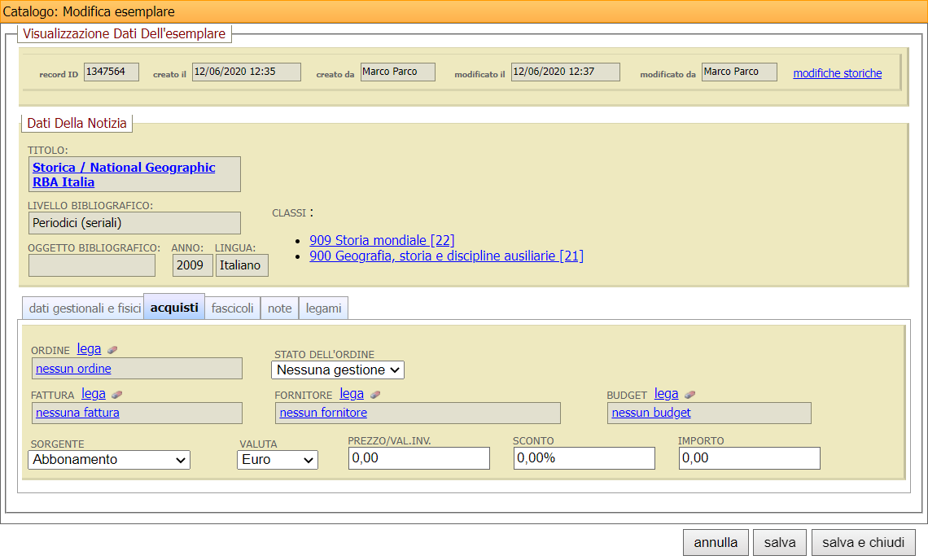The height and width of the screenshot is (560, 928).
Task: Focus the Sconto percentage input field
Action: coord(584,458)
